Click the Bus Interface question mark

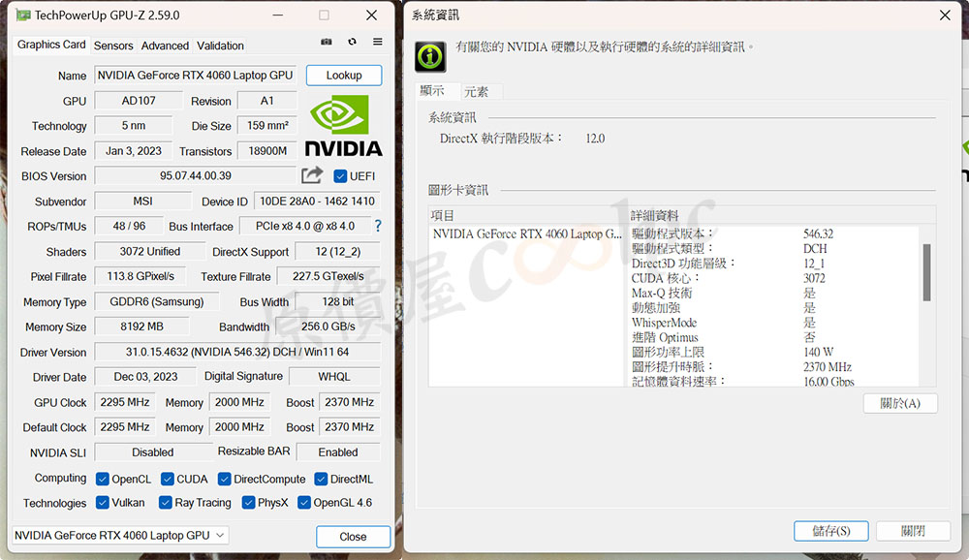click(378, 226)
